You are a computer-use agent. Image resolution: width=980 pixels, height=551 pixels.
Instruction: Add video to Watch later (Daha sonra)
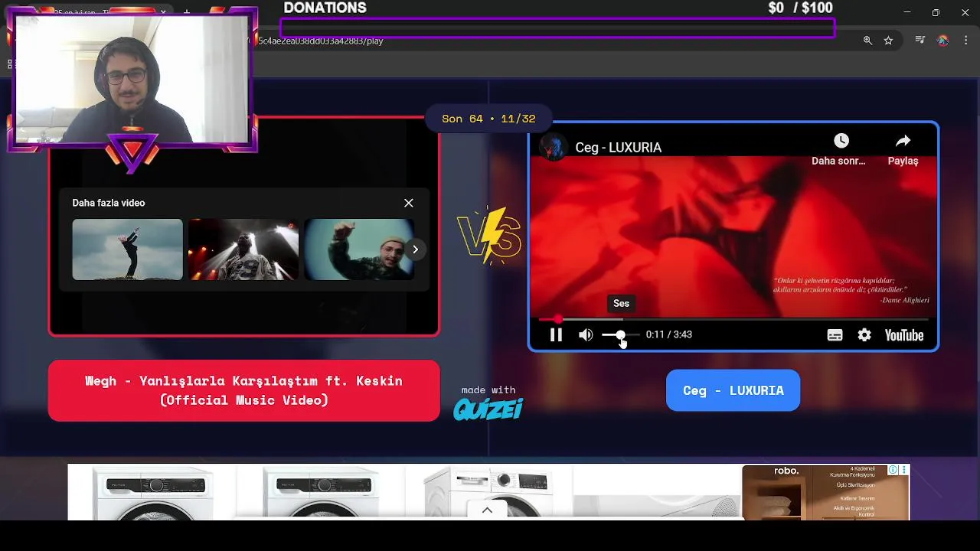tap(839, 149)
